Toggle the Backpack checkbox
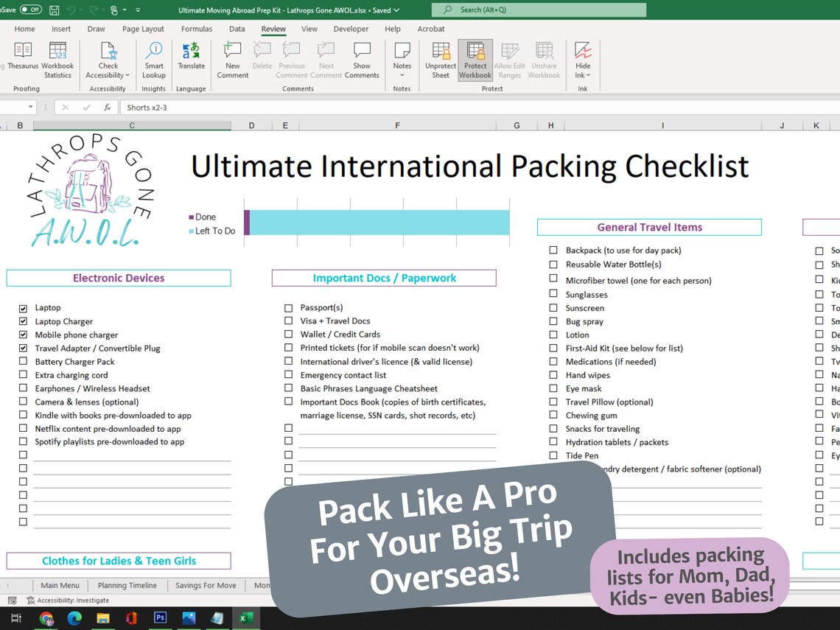Viewport: 840px width, 630px height. pyautogui.click(x=553, y=250)
